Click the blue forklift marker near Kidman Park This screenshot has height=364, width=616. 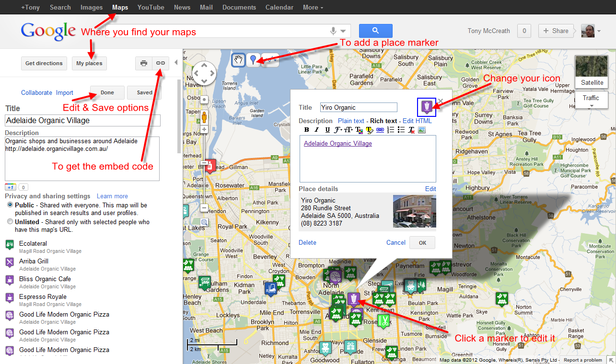(x=271, y=288)
